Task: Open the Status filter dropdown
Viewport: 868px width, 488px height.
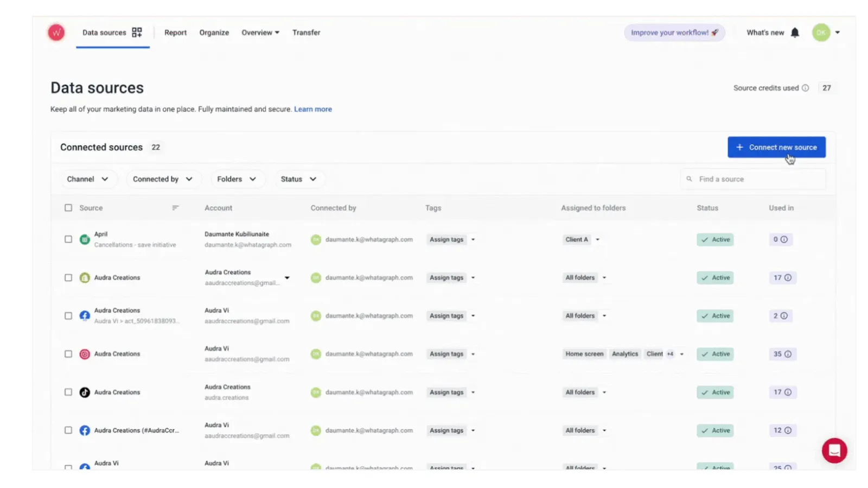Action: click(298, 179)
